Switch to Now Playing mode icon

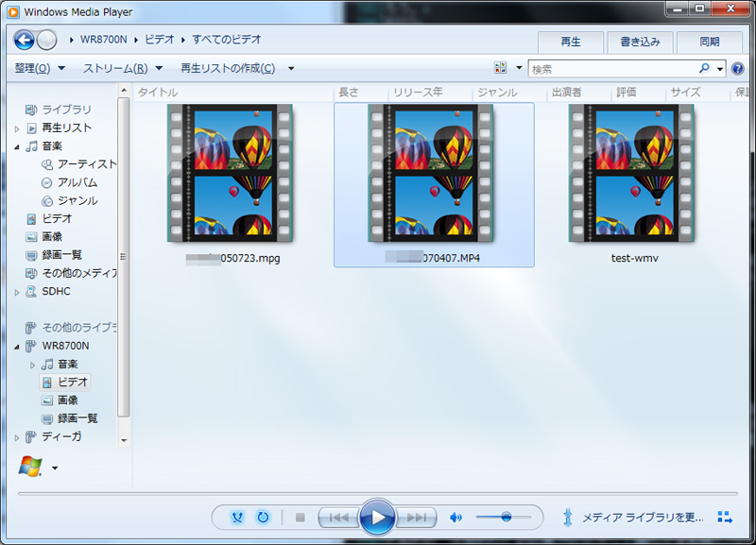tap(725, 518)
